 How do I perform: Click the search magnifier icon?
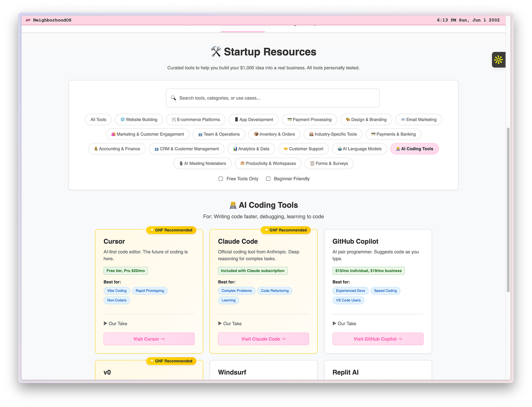coord(174,98)
